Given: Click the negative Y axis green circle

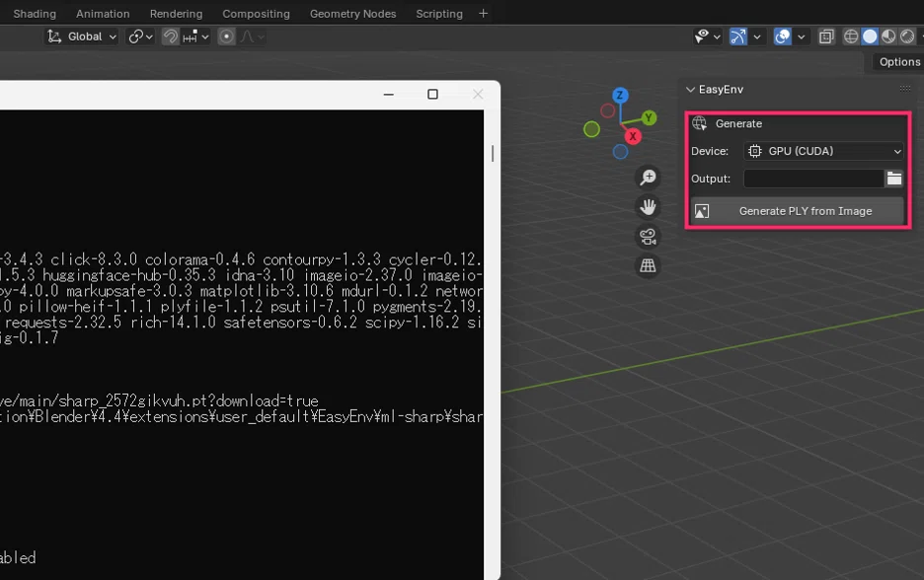Looking at the screenshot, I should click(x=591, y=129).
